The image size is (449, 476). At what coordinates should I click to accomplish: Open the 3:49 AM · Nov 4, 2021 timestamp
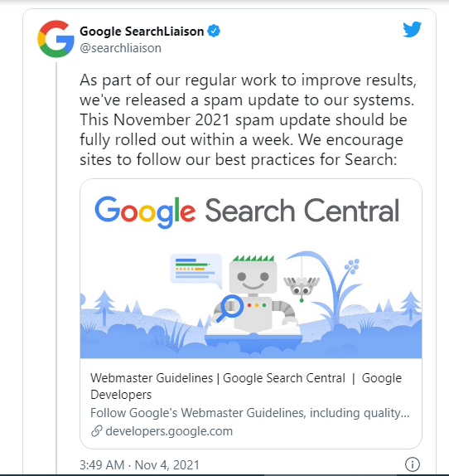[x=139, y=464]
